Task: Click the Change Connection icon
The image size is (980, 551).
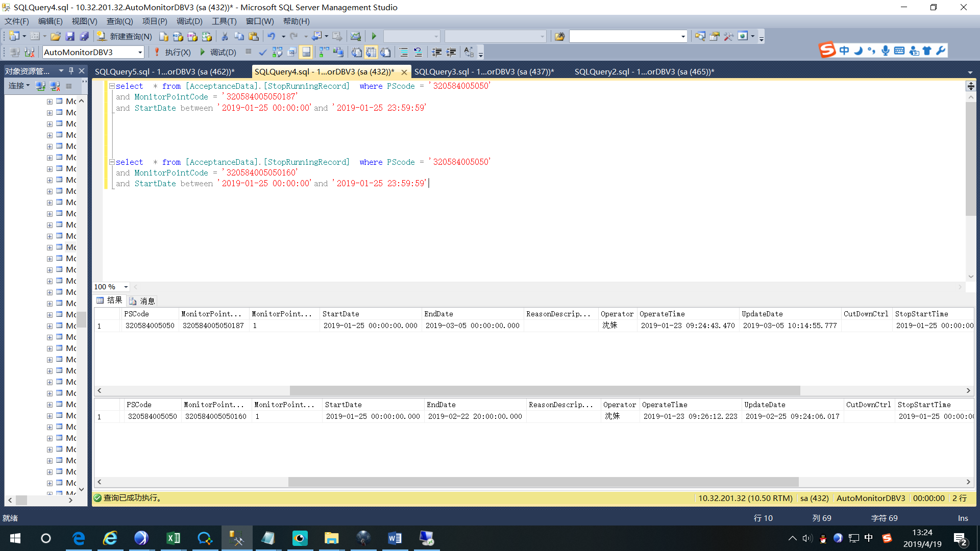Action: coord(29,52)
